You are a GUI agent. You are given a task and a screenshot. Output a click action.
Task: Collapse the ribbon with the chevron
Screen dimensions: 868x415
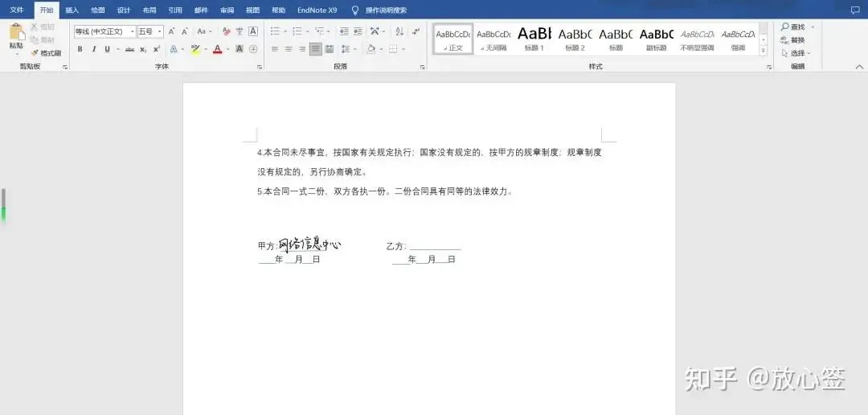point(859,67)
